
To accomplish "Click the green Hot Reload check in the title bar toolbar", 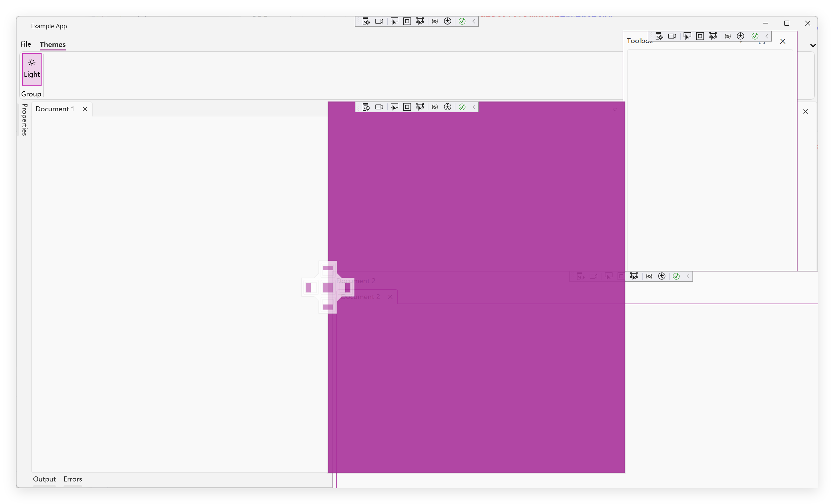I will [462, 21].
